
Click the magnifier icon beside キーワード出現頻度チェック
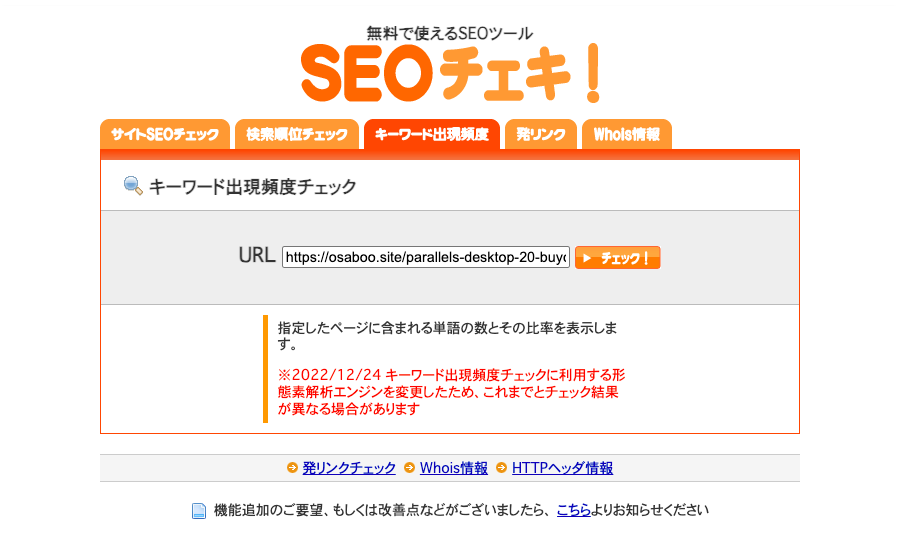click(133, 186)
